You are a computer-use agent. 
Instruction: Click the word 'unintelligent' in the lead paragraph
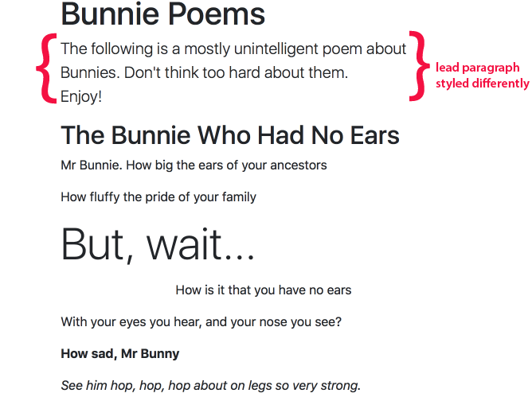click(x=276, y=49)
